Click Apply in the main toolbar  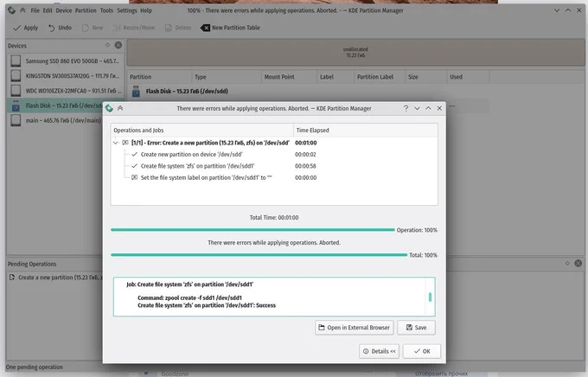25,28
